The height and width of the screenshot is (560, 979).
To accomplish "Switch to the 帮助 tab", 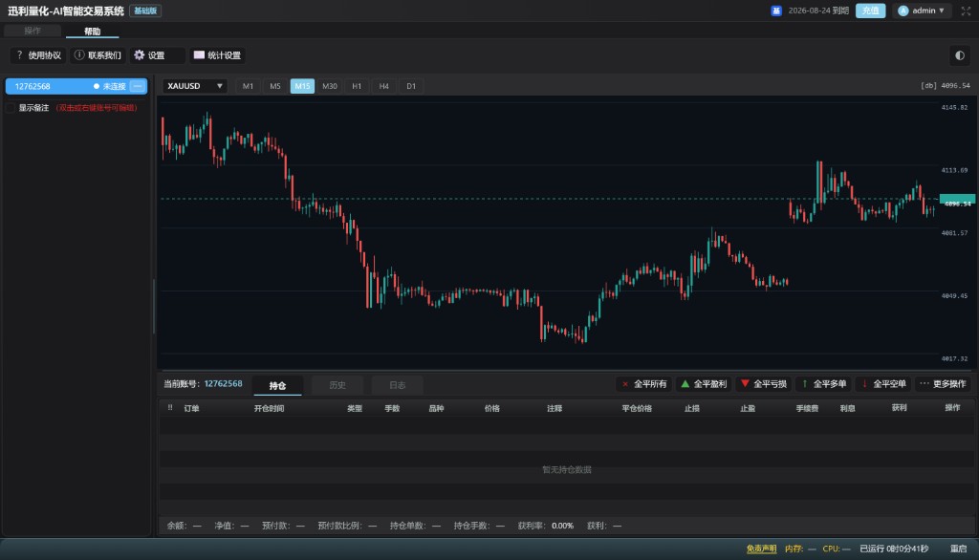I will (93, 32).
